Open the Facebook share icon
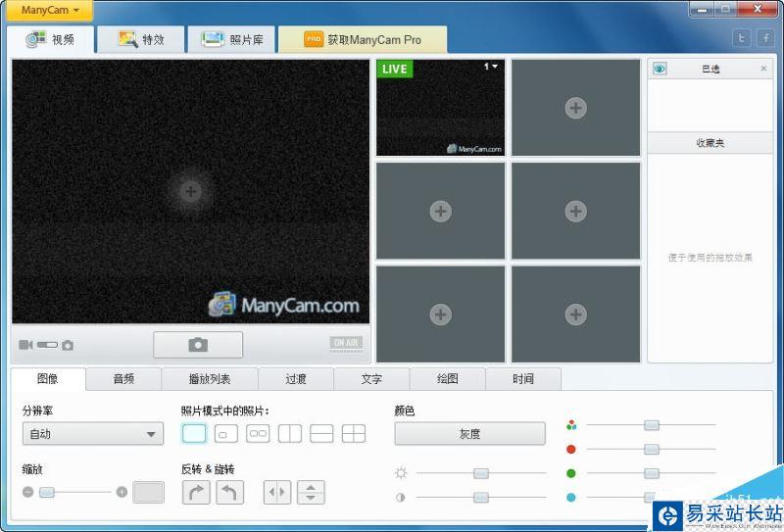Screen dimensions: 784x532 point(765,38)
